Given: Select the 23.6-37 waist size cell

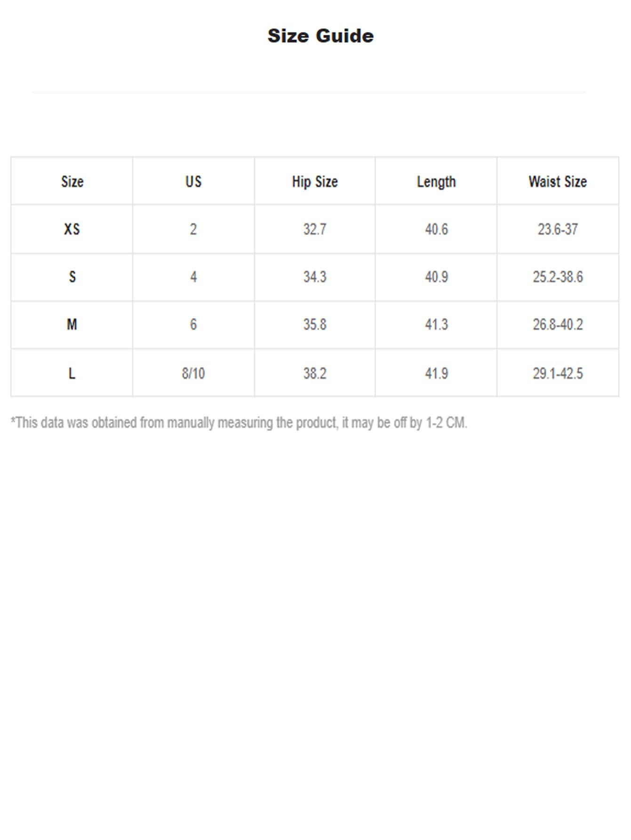Looking at the screenshot, I should coord(558,230).
